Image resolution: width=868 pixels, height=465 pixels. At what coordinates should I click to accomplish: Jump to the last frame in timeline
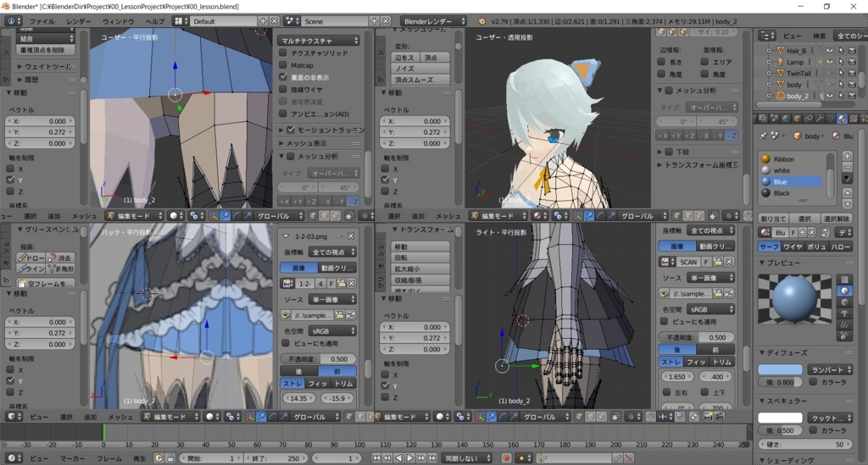[432, 458]
